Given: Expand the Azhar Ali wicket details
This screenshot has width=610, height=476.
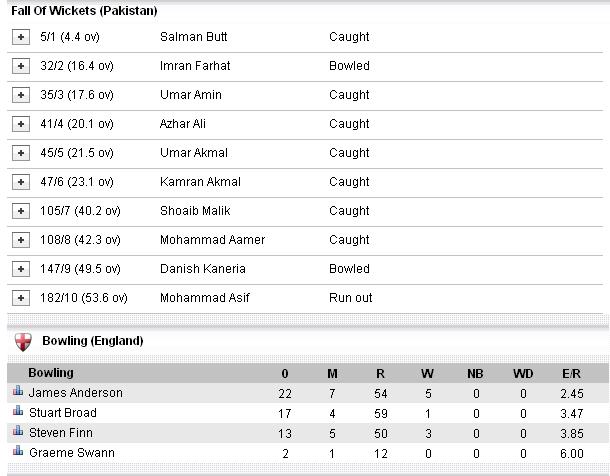Looking at the screenshot, I should (x=21, y=124).
